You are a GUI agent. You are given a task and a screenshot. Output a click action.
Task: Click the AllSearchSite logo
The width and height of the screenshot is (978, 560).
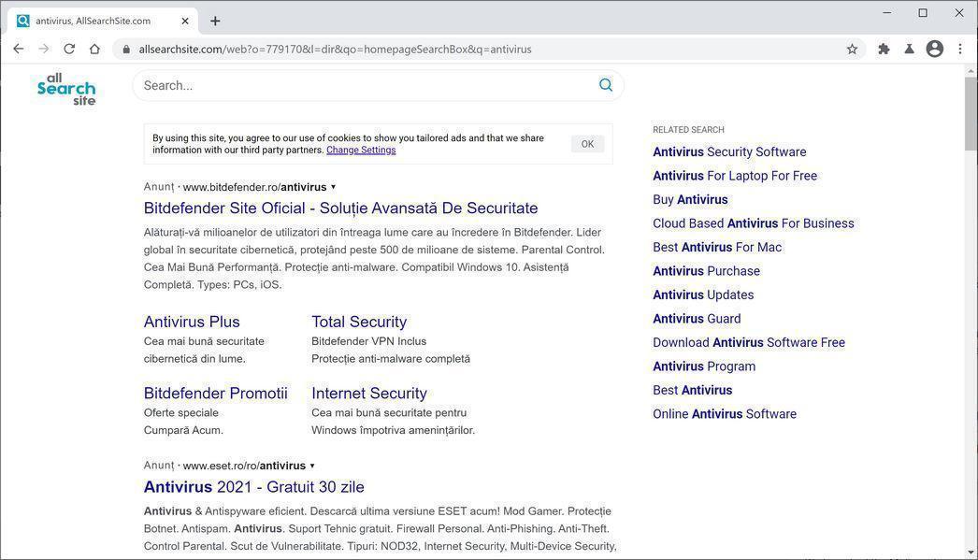(66, 89)
